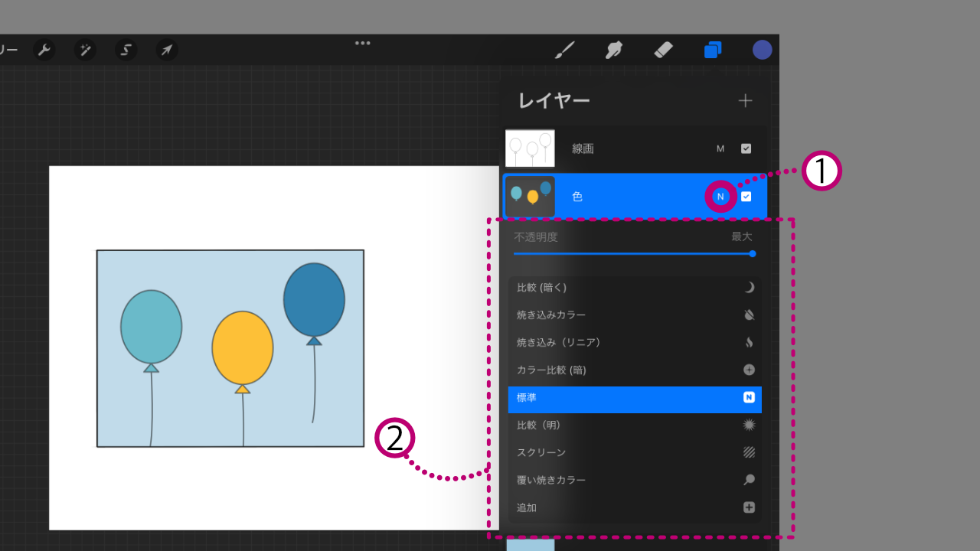Open the active color swatch

[x=762, y=50]
